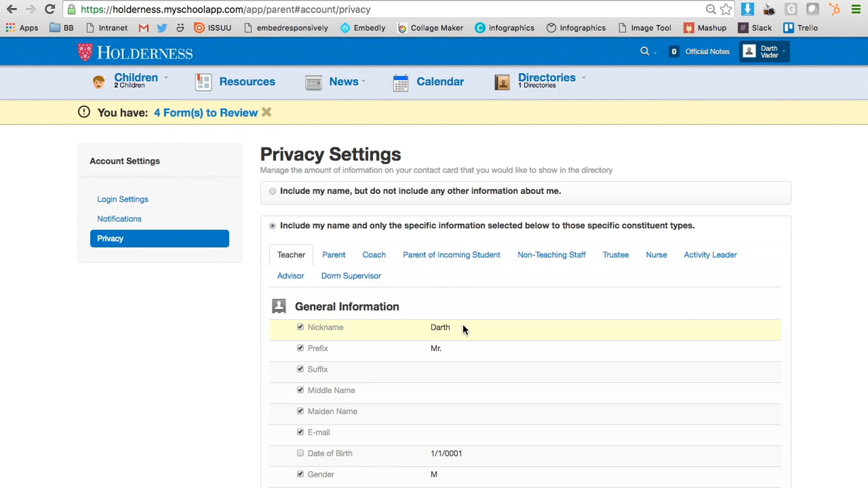Viewport: 868px width, 488px height.
Task: Dismiss the forms review notification banner
Action: [x=267, y=112]
